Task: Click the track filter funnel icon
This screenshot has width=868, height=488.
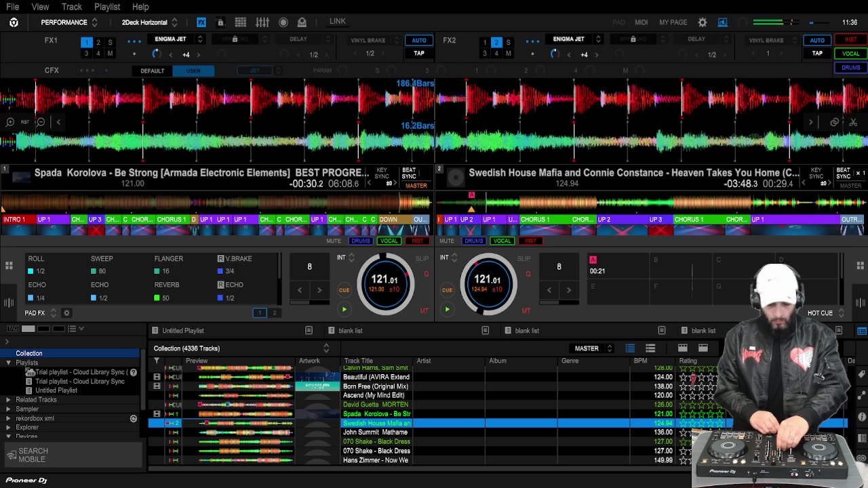Action: 157,361
